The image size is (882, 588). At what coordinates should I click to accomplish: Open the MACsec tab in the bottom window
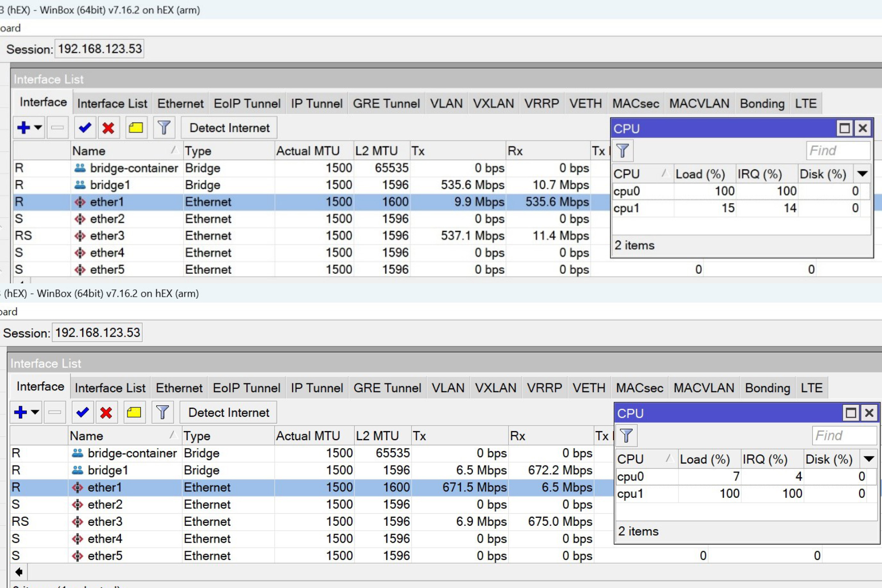pyautogui.click(x=639, y=388)
